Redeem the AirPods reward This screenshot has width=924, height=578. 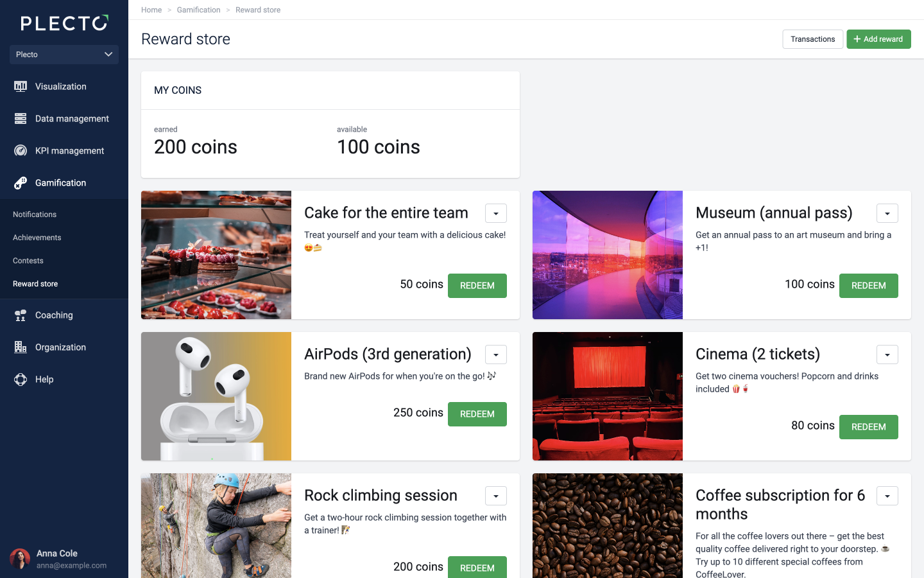pos(477,414)
